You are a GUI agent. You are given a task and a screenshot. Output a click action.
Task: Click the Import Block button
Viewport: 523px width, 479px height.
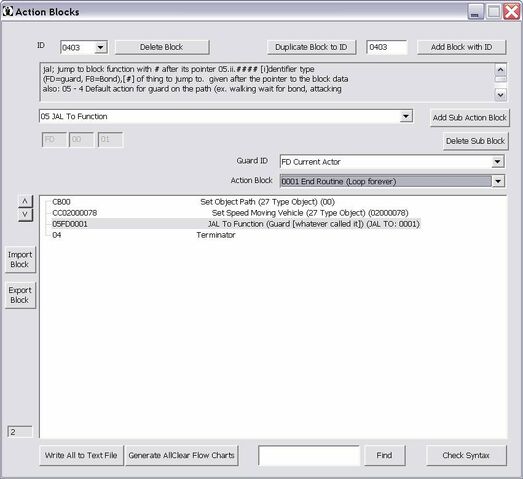click(x=20, y=260)
